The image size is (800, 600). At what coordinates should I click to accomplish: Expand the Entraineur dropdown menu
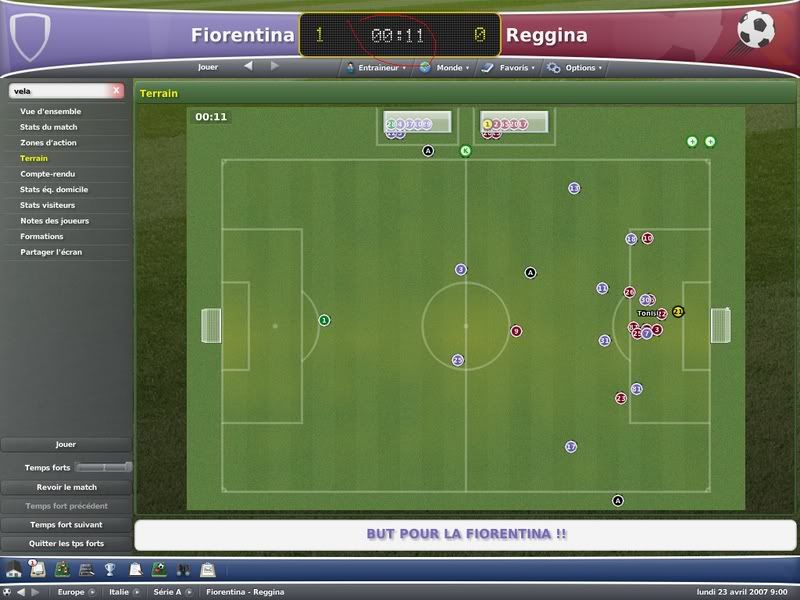tap(376, 67)
